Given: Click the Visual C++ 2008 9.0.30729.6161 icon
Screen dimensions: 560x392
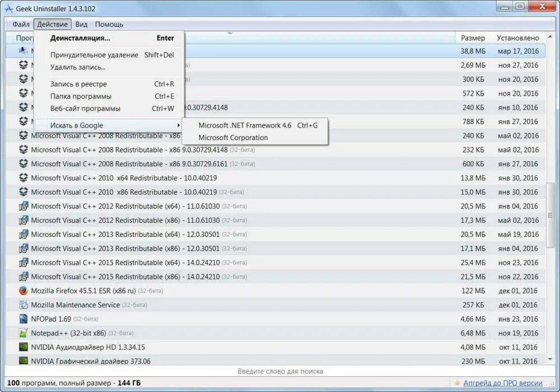Looking at the screenshot, I should click(x=23, y=164).
